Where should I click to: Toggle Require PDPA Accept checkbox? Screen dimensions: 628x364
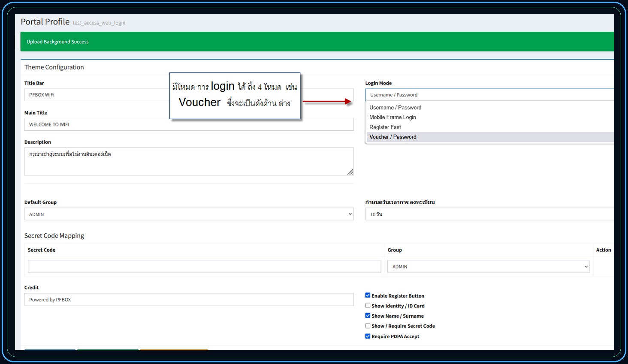tap(368, 336)
